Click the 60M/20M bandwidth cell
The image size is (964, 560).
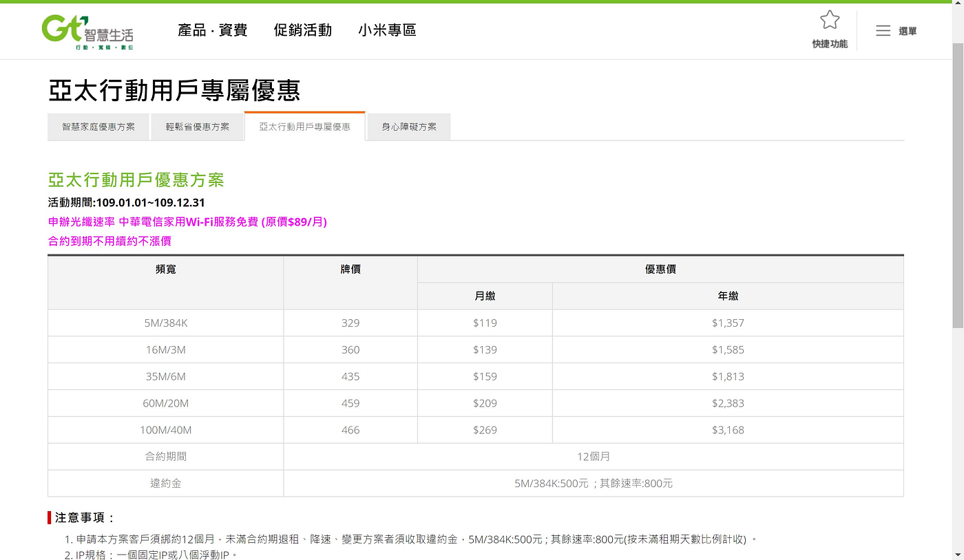coord(166,404)
